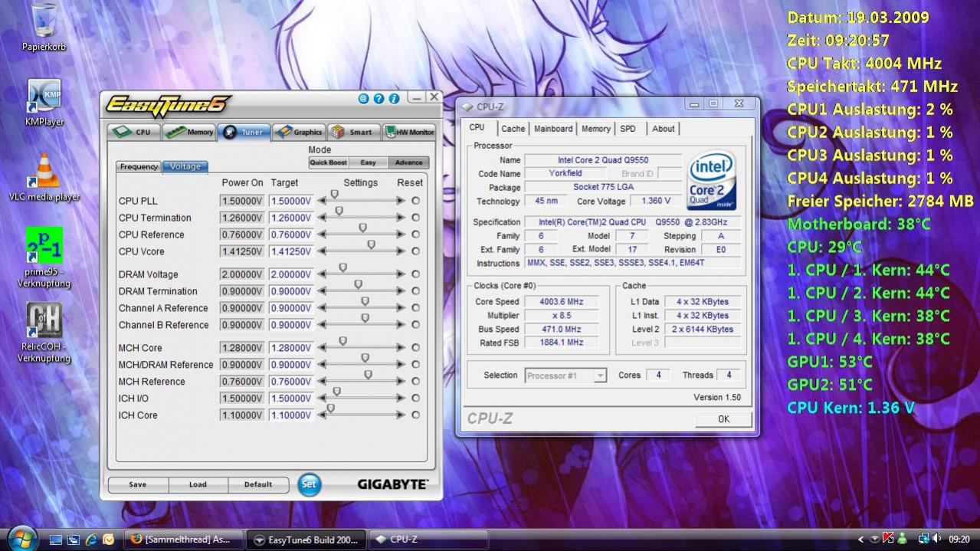Click the EasyTune6 info icon
Screen dimensions: 980x551
(394, 99)
